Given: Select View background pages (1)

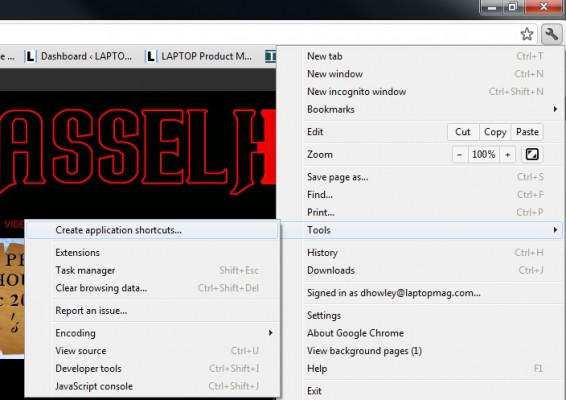Looking at the screenshot, I should coord(419,351).
